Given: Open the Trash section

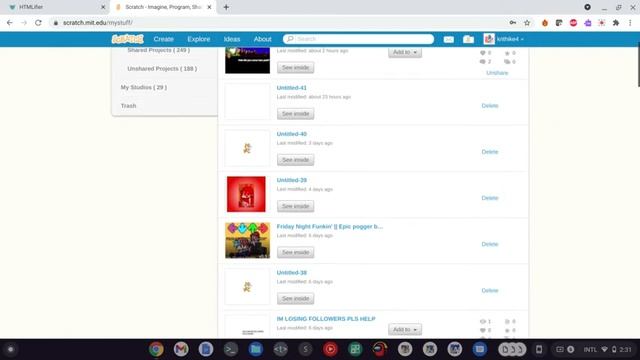Looking at the screenshot, I should pos(128,106).
